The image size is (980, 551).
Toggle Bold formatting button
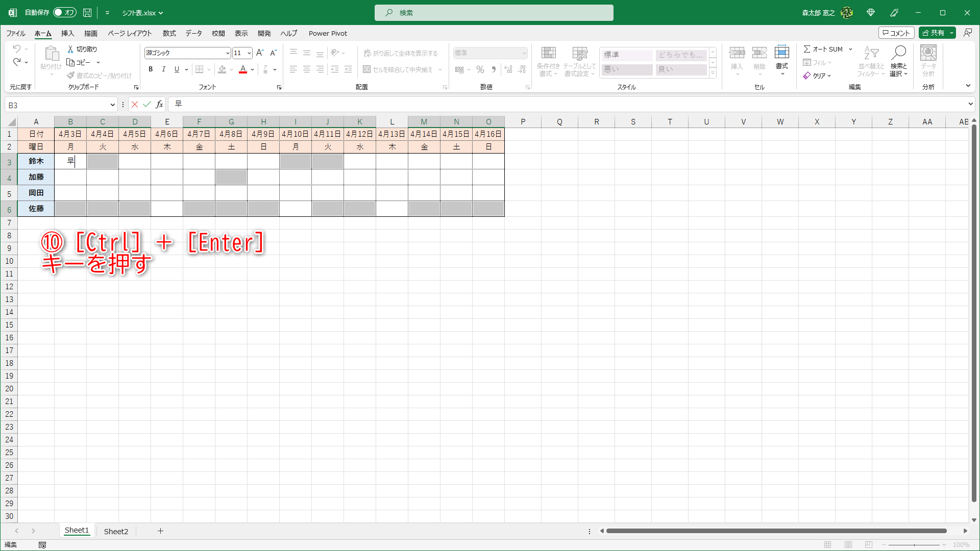coord(151,70)
